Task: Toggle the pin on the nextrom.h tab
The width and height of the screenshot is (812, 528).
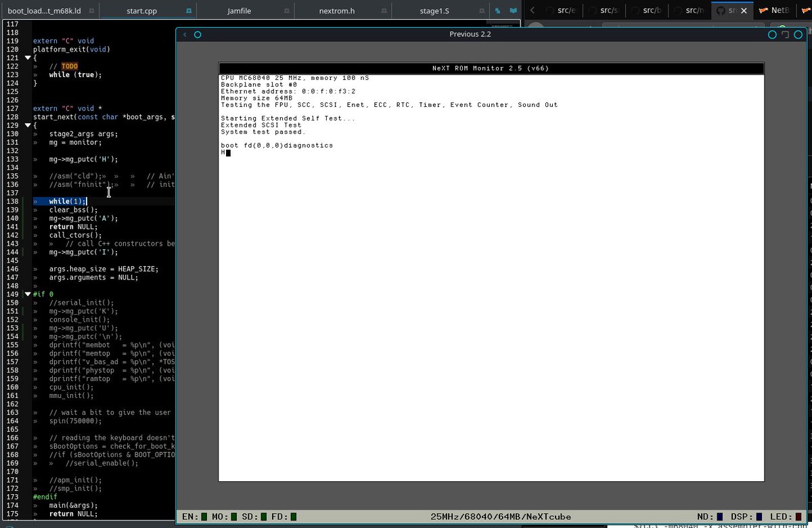Action: [x=384, y=10]
